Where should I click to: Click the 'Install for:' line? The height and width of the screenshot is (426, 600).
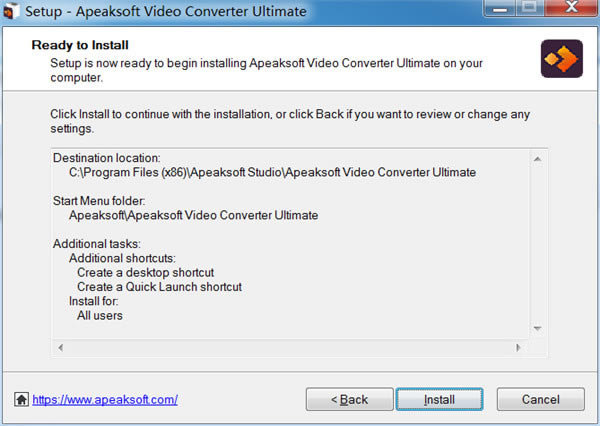(x=93, y=301)
